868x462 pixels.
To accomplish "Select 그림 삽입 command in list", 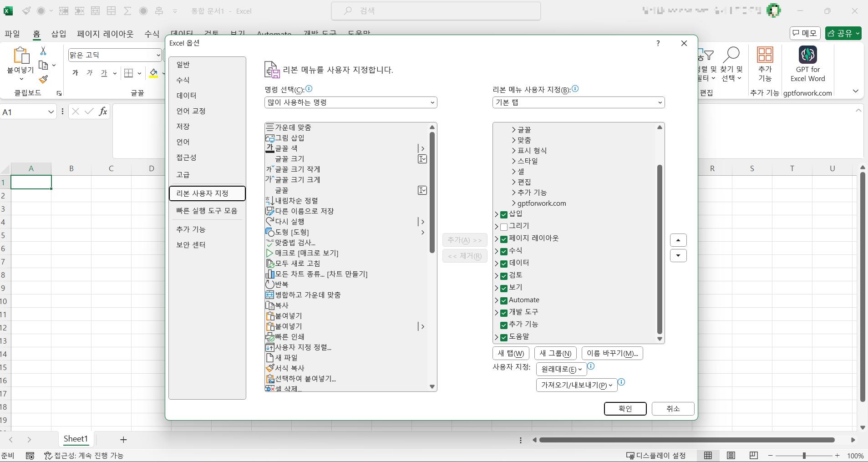I will 346,138.
